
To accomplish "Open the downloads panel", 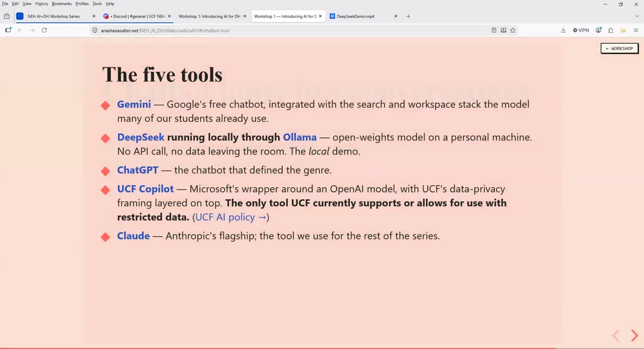I will [x=563, y=30].
